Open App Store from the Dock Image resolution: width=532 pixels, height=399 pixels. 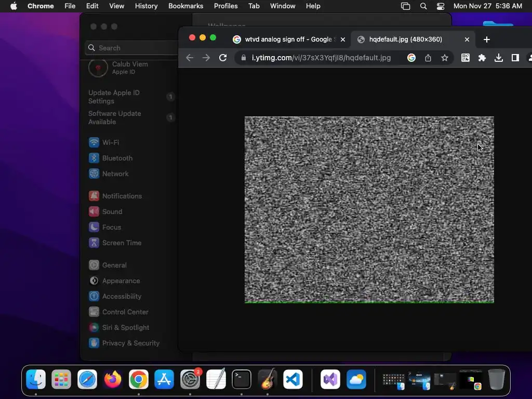[164, 379]
